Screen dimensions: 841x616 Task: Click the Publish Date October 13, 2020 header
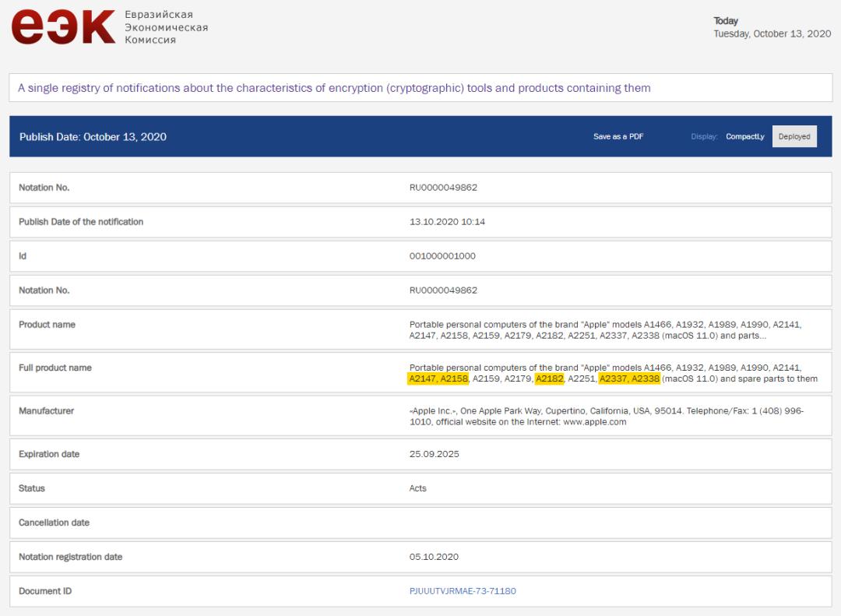pos(93,137)
